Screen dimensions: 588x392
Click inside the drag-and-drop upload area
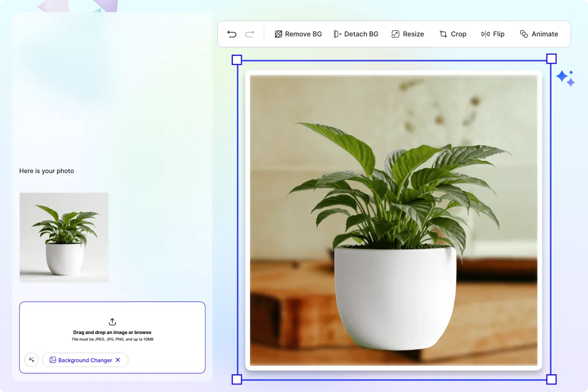112,337
